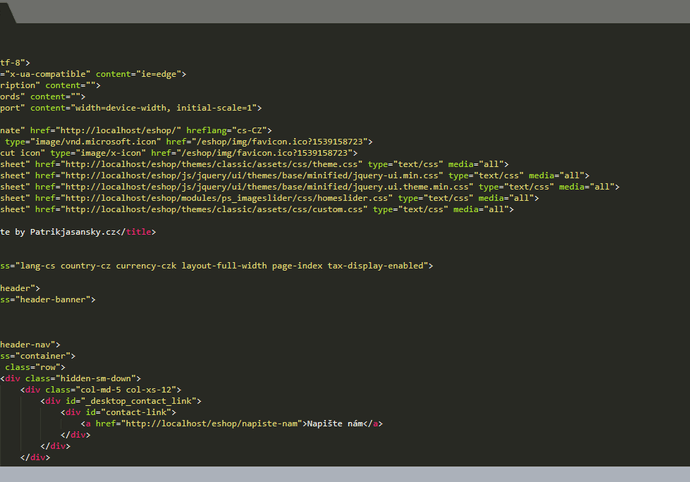Click the content="ie=edge" attribute in the x-ua-compatible line

pyautogui.click(x=139, y=74)
